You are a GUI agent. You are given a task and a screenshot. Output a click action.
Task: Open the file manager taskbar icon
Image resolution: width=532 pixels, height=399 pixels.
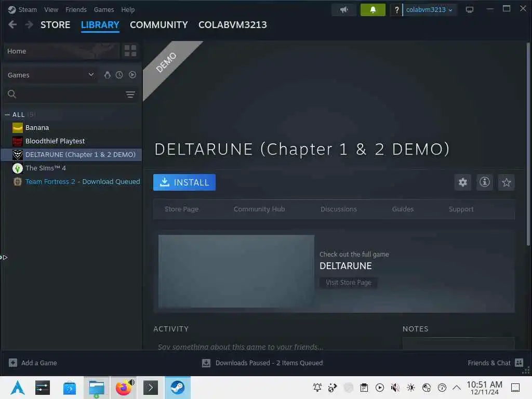[x=96, y=388]
